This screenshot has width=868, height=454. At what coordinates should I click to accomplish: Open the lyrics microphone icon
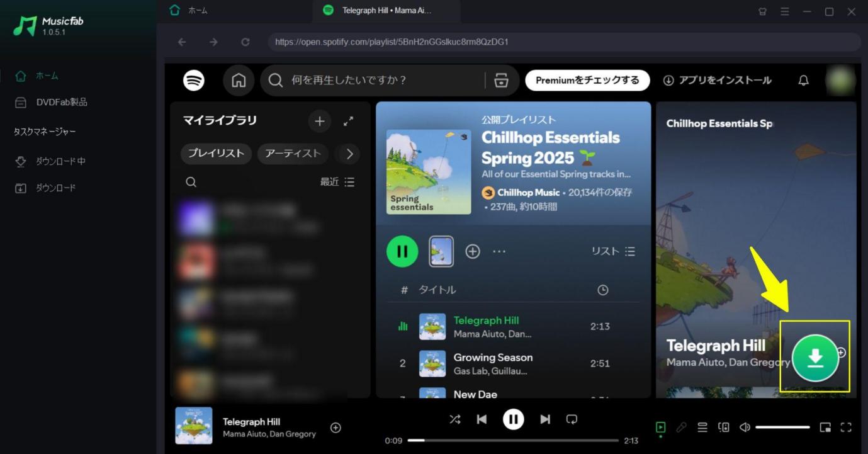point(681,428)
